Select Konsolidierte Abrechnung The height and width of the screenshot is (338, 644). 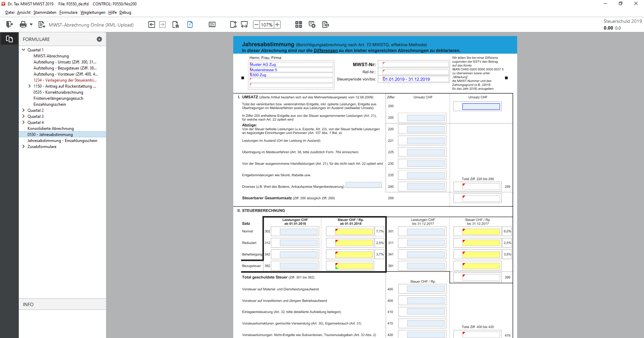pos(51,129)
